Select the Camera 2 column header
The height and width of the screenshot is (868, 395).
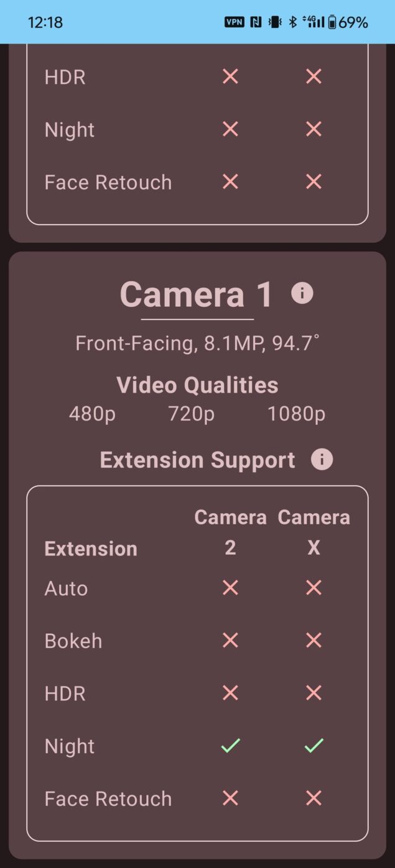(x=230, y=531)
